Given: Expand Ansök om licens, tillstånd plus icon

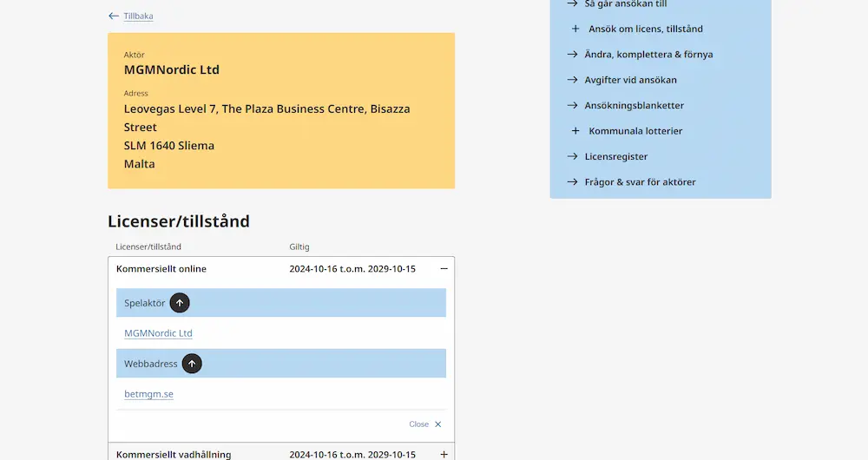Looking at the screenshot, I should [x=575, y=29].
